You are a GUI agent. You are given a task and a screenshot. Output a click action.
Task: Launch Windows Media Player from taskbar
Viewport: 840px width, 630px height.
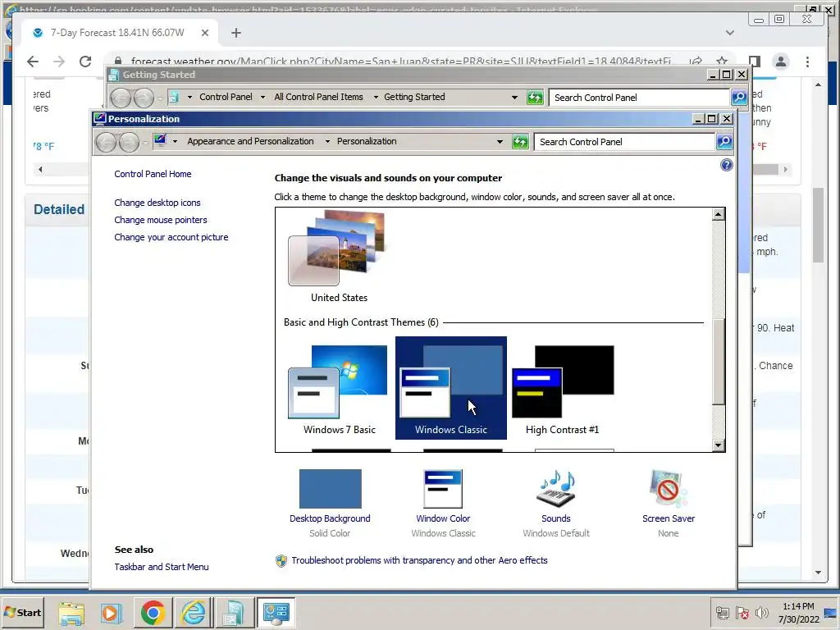pyautogui.click(x=112, y=613)
